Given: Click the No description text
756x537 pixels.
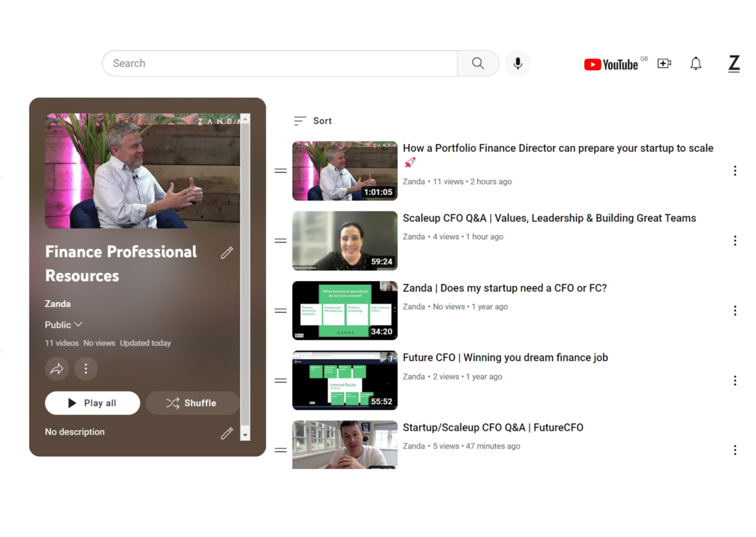Looking at the screenshot, I should 75,432.
